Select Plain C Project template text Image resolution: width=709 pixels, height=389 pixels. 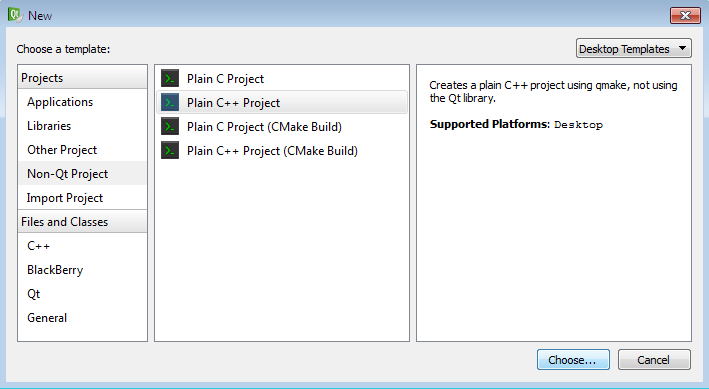tap(225, 79)
